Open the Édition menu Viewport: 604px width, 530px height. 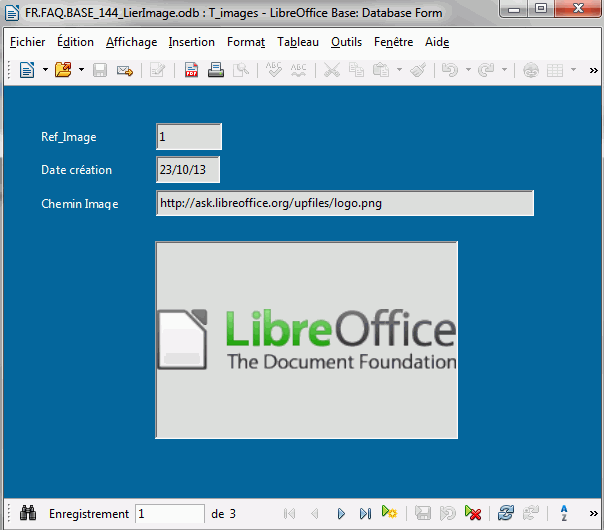(76, 42)
